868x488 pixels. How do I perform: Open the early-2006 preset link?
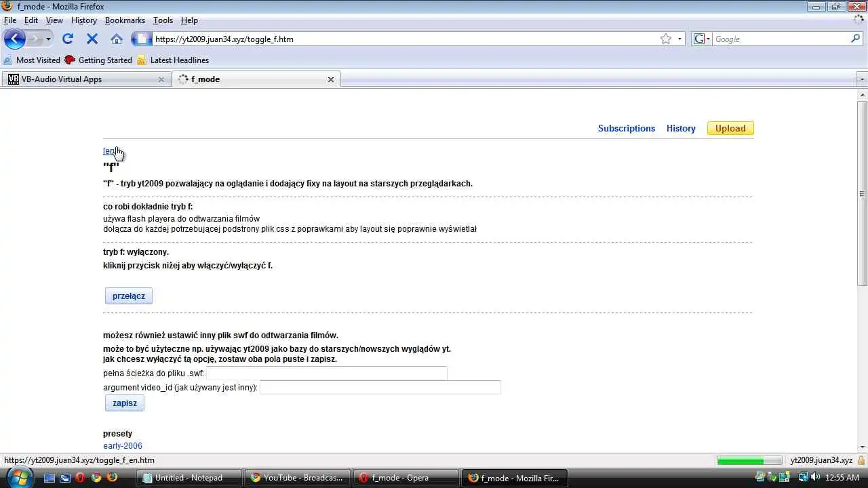123,446
